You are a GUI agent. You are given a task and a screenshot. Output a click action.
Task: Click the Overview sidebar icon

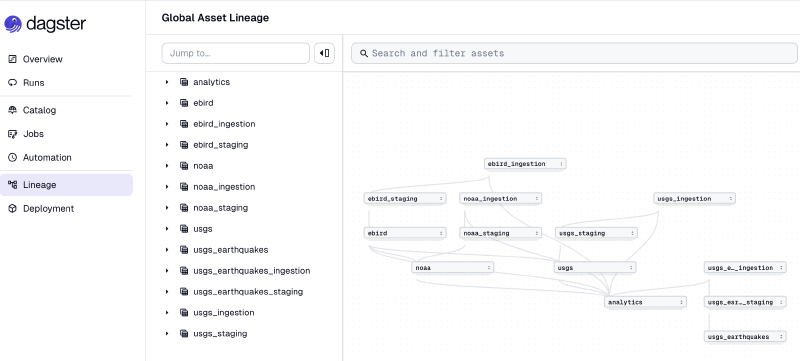tap(13, 59)
